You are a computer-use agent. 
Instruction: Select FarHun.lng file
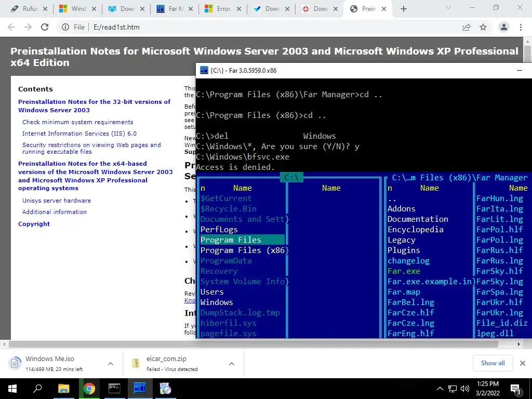click(500, 198)
